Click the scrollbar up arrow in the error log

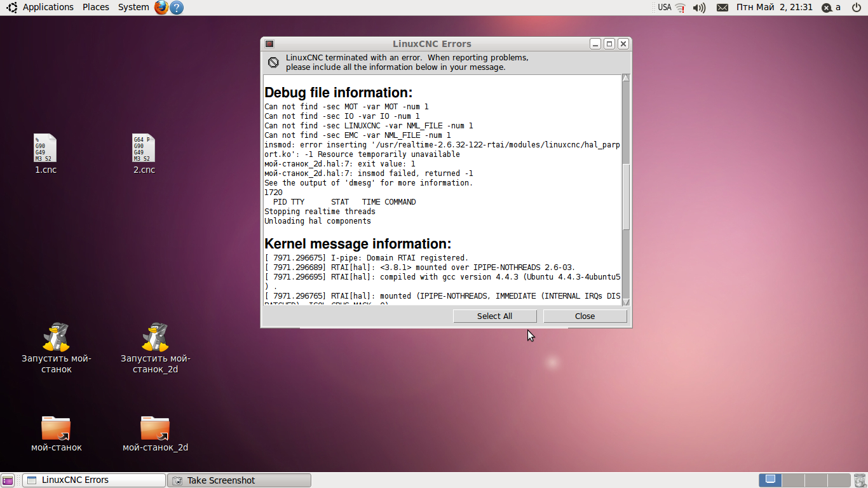click(x=626, y=78)
